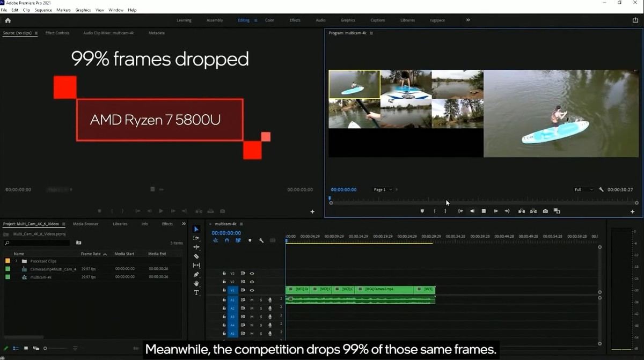Step forward one frame in Program monitor
The image size is (644, 360).
point(495,211)
